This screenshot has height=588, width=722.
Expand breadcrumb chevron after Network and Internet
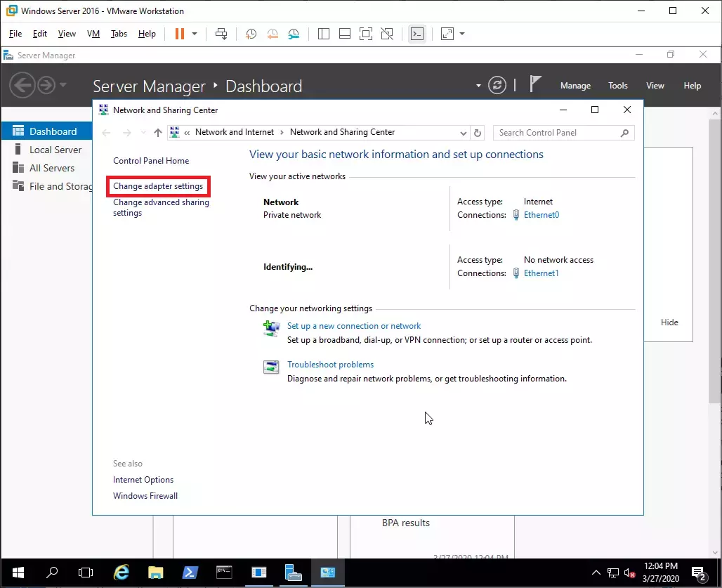282,132
